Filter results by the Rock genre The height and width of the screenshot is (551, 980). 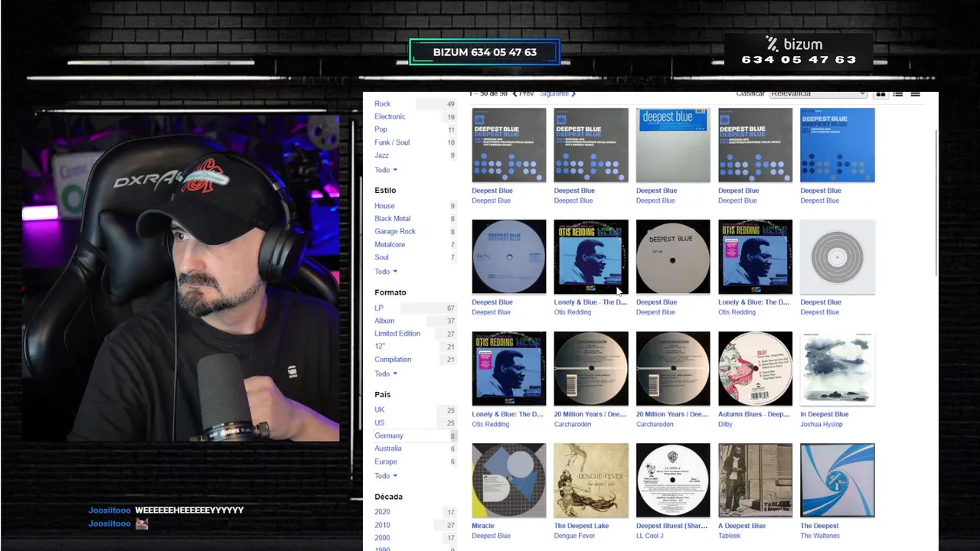(383, 104)
